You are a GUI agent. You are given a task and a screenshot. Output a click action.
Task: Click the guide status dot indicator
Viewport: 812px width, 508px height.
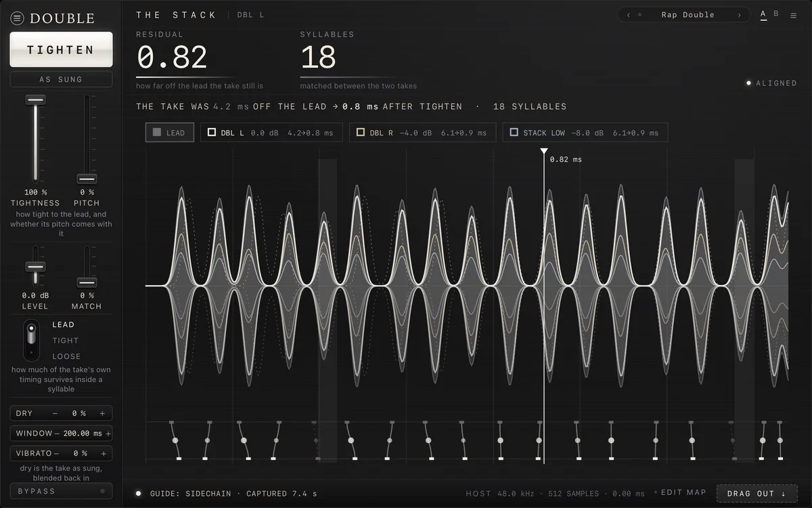[138, 494]
